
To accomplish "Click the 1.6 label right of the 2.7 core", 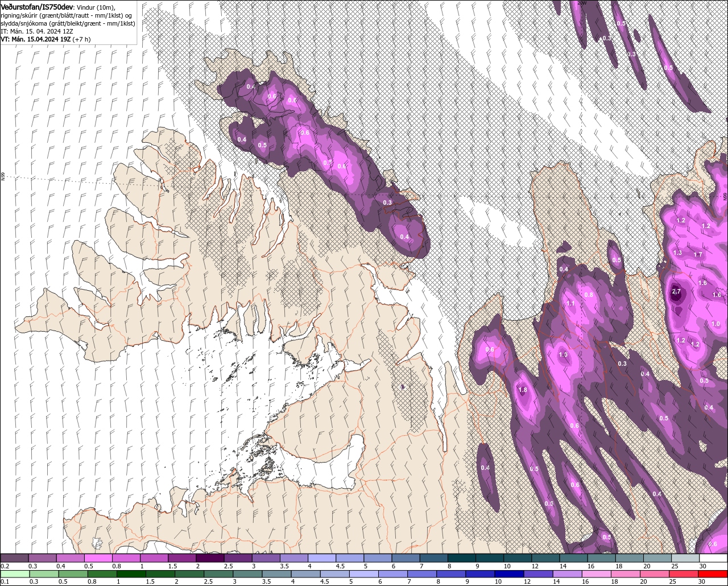I will tap(702, 283).
